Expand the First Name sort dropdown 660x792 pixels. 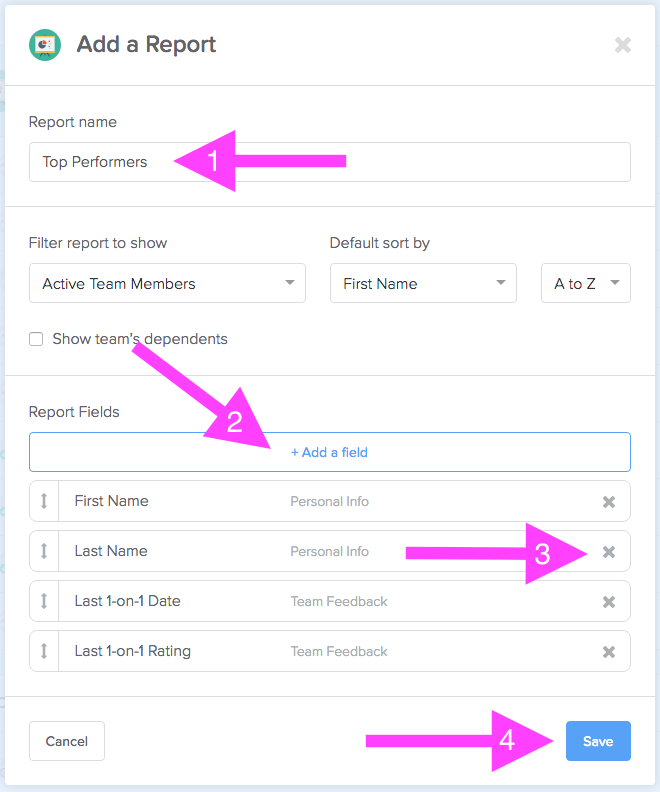(423, 283)
